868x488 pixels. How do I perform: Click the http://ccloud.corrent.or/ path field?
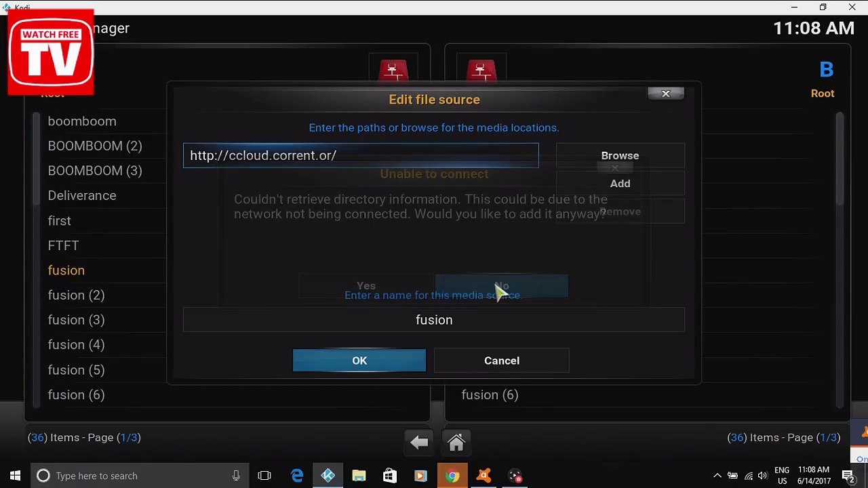click(361, 155)
